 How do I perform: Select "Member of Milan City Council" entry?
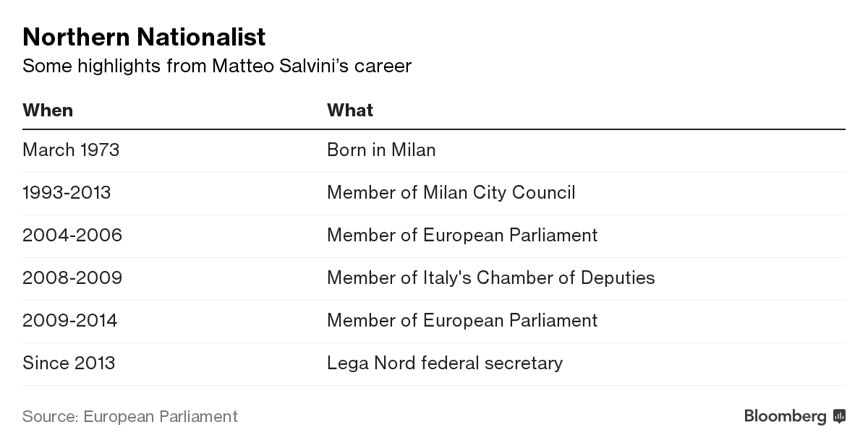click(451, 192)
